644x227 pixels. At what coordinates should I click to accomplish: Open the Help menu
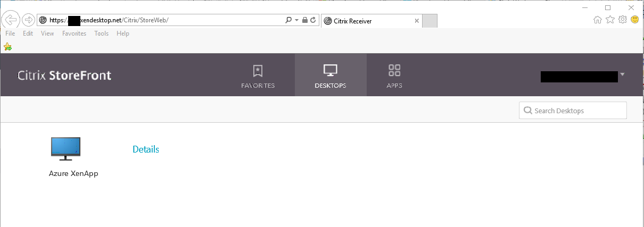[x=123, y=33]
